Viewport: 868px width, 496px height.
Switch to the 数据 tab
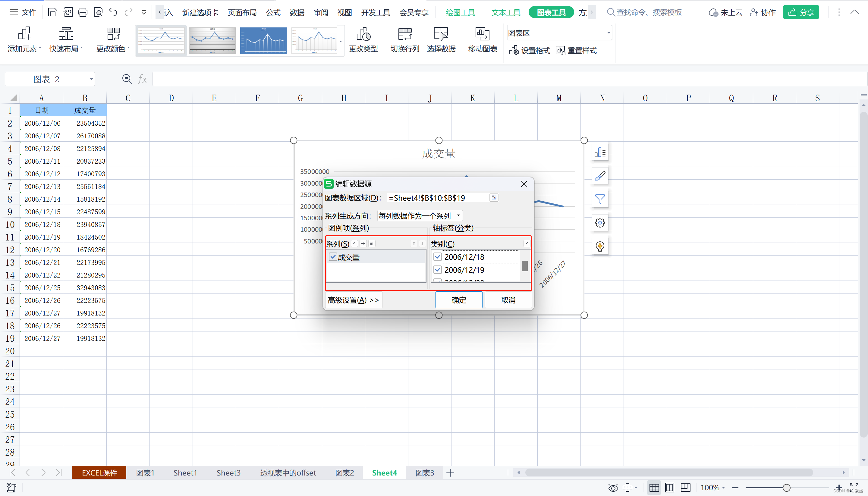(x=297, y=13)
